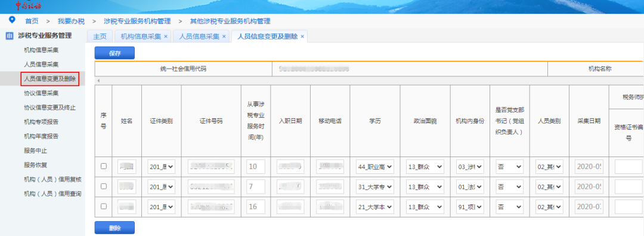Screen dimensions: 644x236
Task: Click 资格证书编号 field in 10-year row
Action: click(x=629, y=167)
